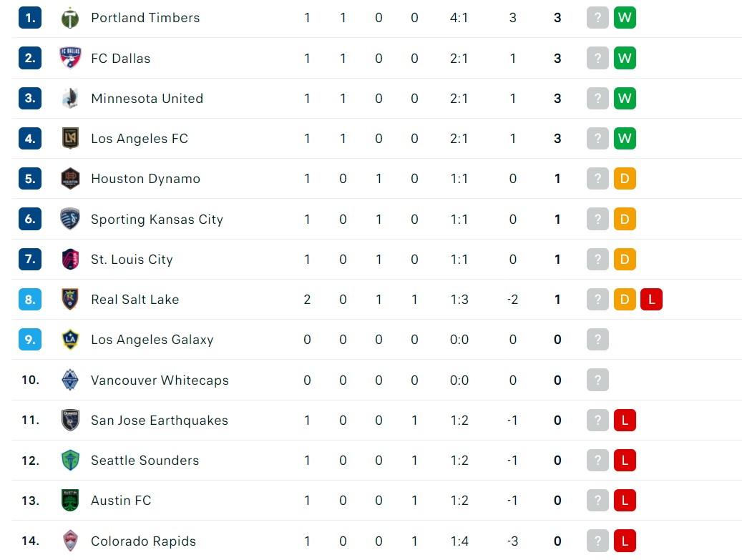Click the Sporting Kansas City crest
The image size is (742, 560).
(x=70, y=219)
